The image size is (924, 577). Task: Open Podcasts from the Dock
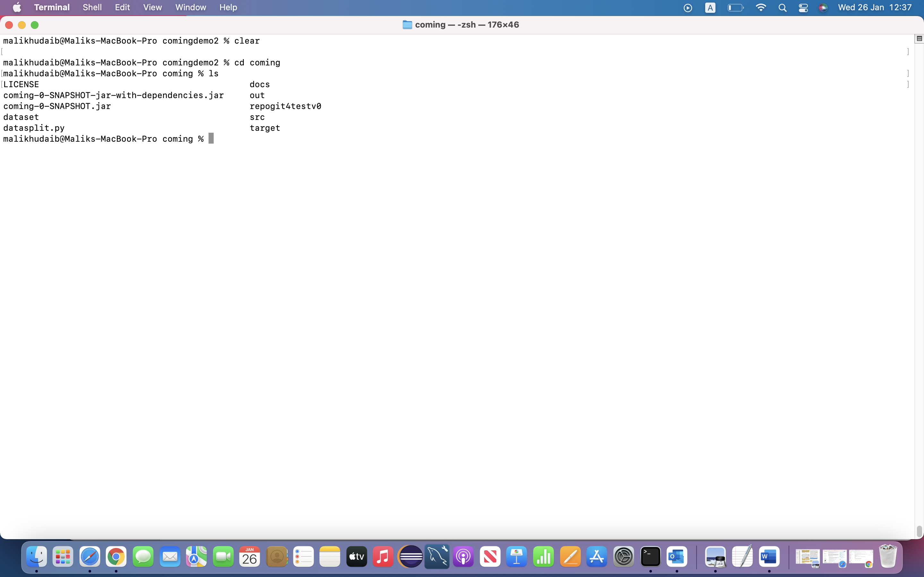[463, 557]
